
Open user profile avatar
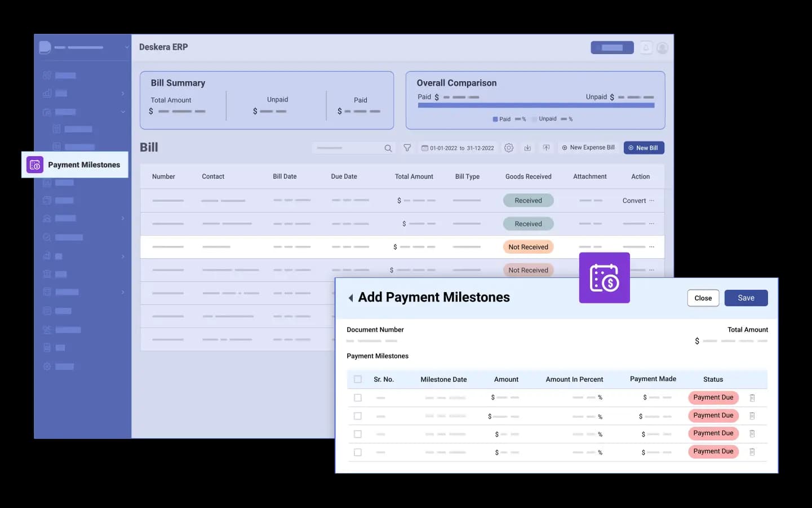(663, 48)
